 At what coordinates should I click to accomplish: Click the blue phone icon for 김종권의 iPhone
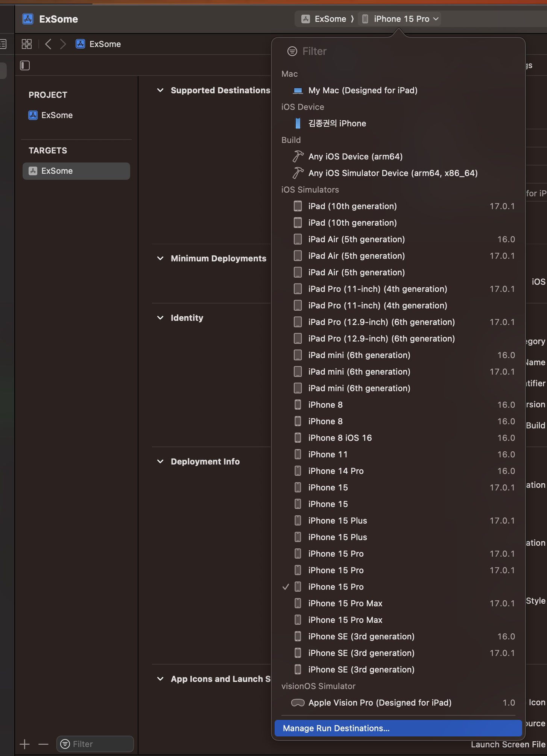point(298,123)
